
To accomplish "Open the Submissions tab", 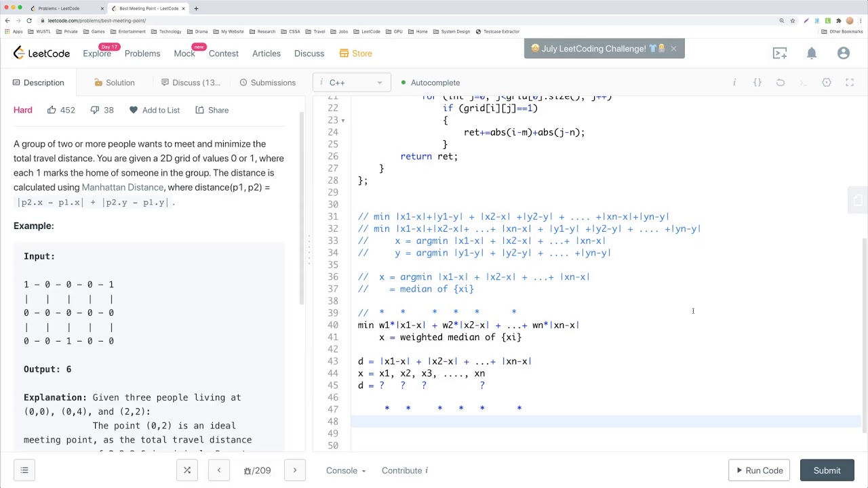I will (267, 83).
